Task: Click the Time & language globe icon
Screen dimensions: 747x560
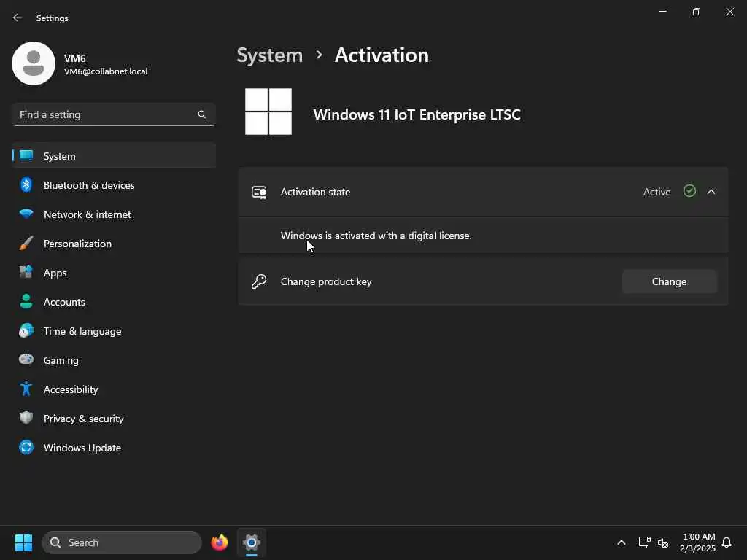Action: tap(27, 330)
